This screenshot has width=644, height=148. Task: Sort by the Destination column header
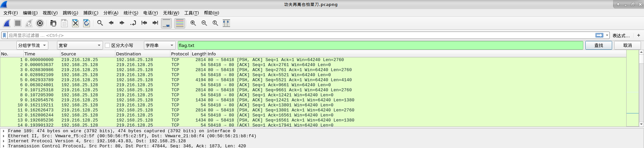[143, 54]
